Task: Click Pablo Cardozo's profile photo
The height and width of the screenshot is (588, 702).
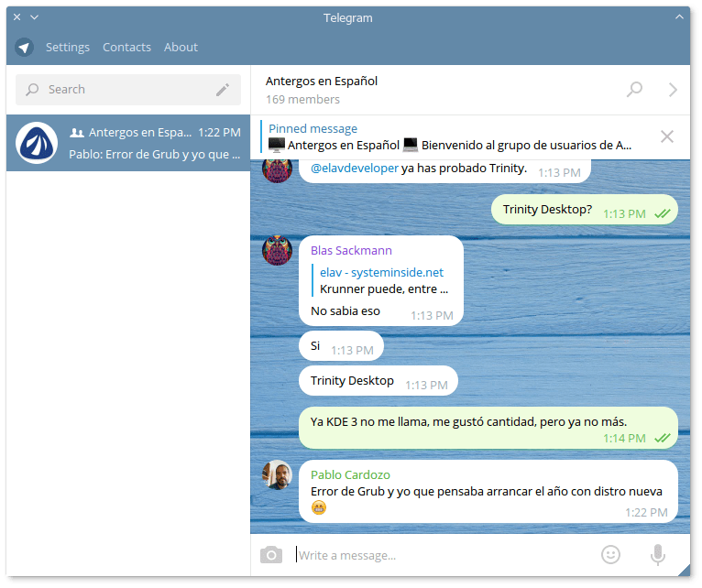Action: [x=277, y=474]
